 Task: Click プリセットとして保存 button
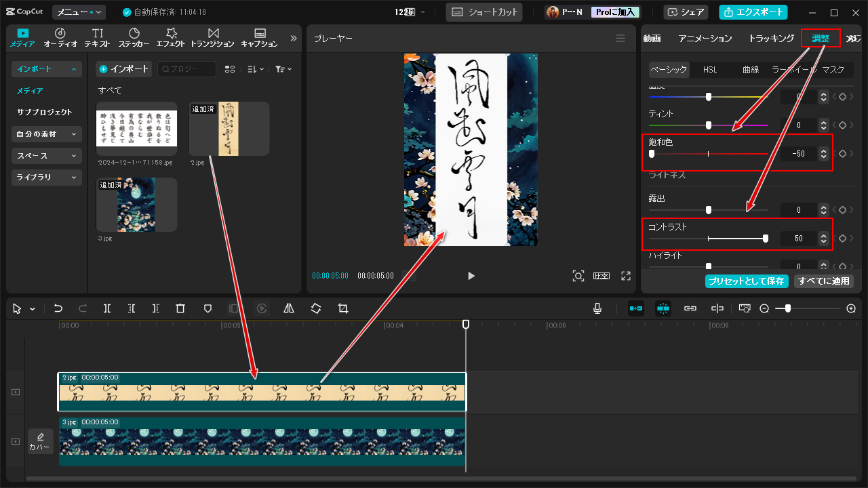747,281
